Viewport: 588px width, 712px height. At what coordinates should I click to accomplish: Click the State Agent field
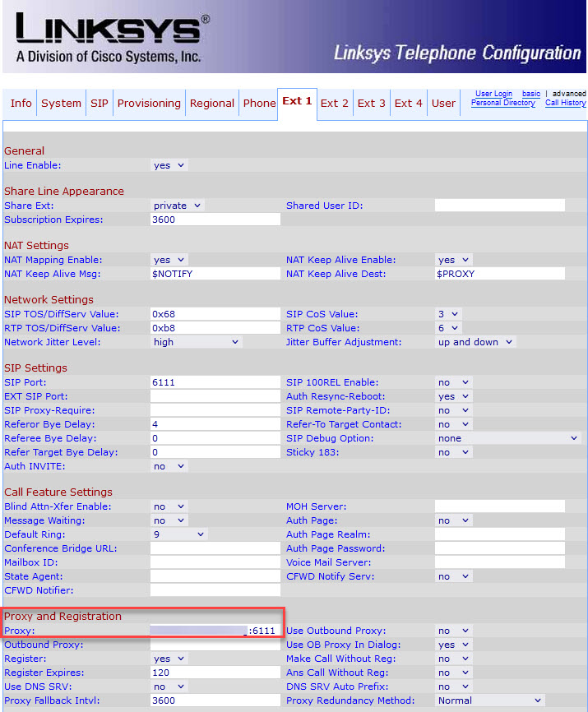tap(215, 576)
